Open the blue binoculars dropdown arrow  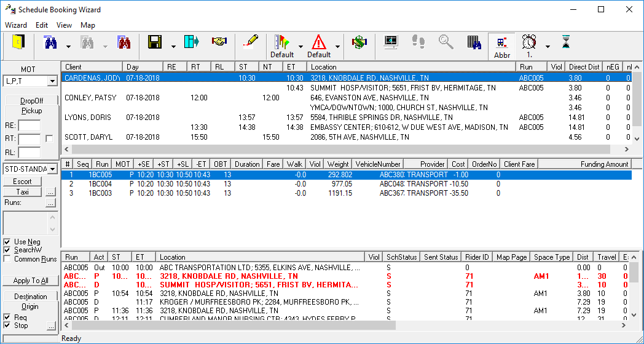[x=69, y=47]
